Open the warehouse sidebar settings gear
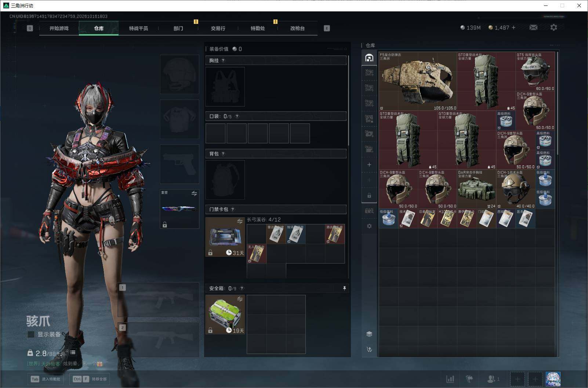588x388 pixels. pyautogui.click(x=369, y=226)
